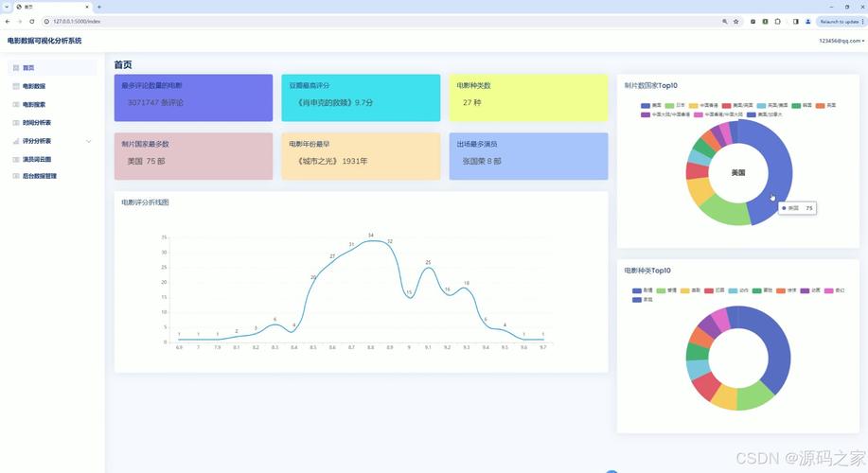Click the 电影数据可视化分析系统 title link
The width and height of the screenshot is (868, 473).
point(44,41)
